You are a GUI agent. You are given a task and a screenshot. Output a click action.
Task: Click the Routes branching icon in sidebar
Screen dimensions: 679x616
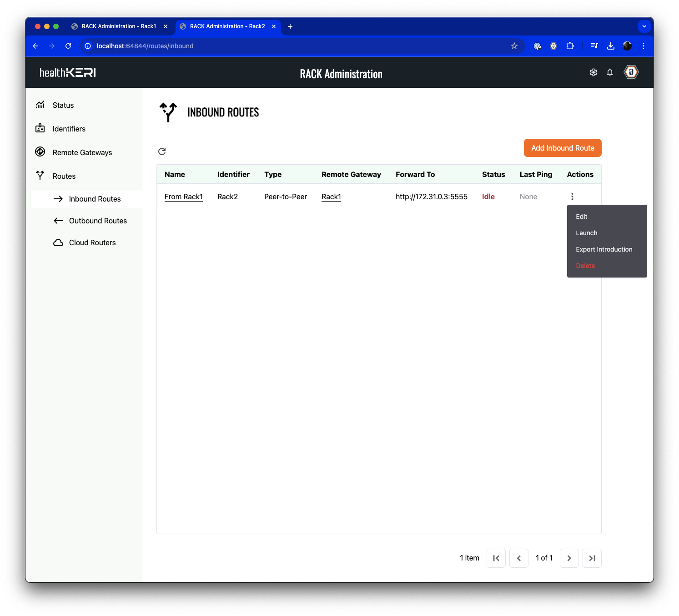point(40,176)
